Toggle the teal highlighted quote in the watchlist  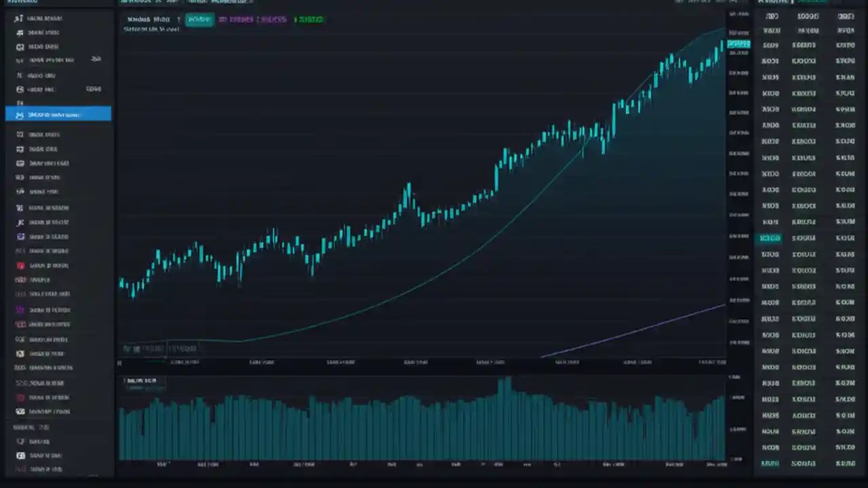click(770, 238)
